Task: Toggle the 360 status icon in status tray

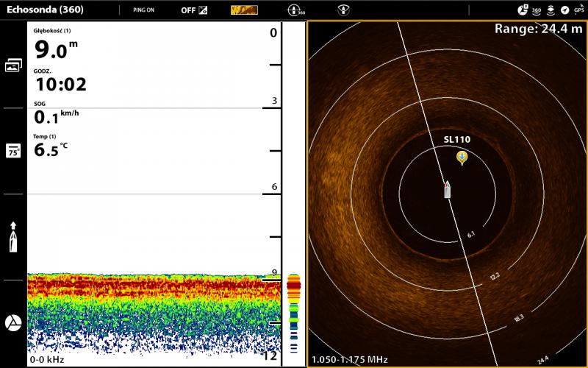Action: point(536,10)
